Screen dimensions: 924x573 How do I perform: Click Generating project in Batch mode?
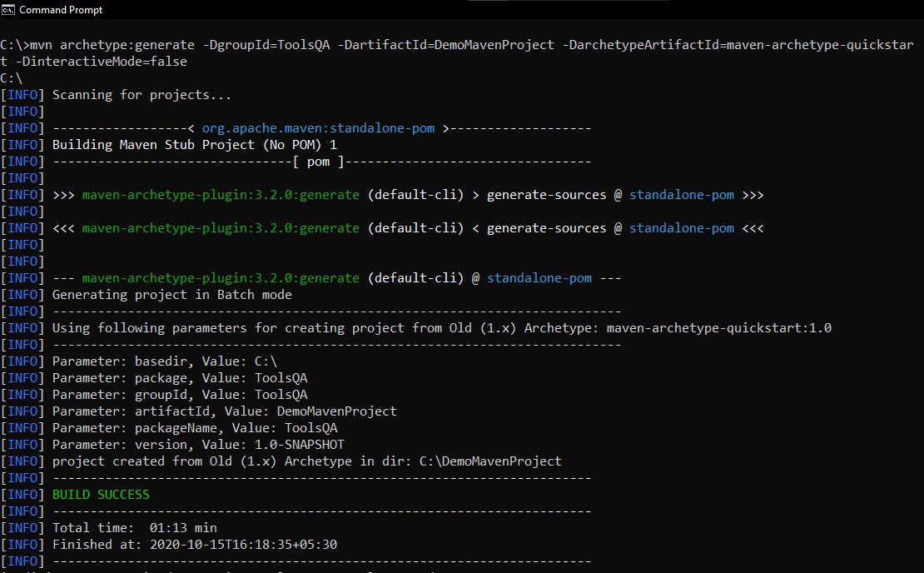point(172,295)
